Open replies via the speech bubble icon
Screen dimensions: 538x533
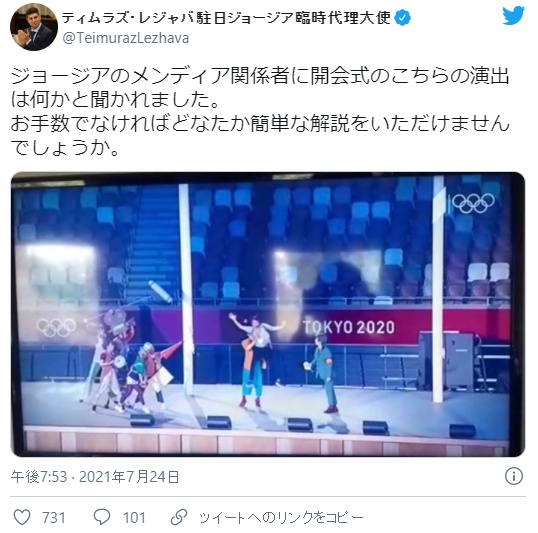click(102, 517)
